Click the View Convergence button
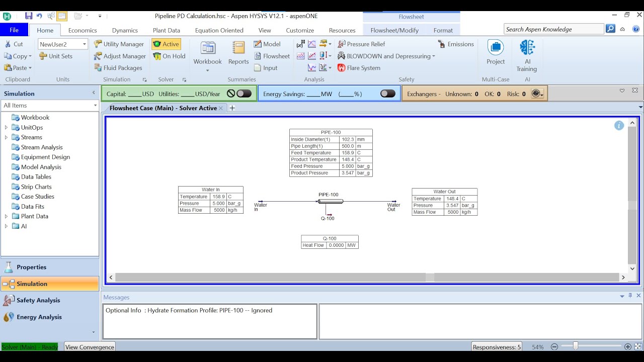 pyautogui.click(x=90, y=347)
